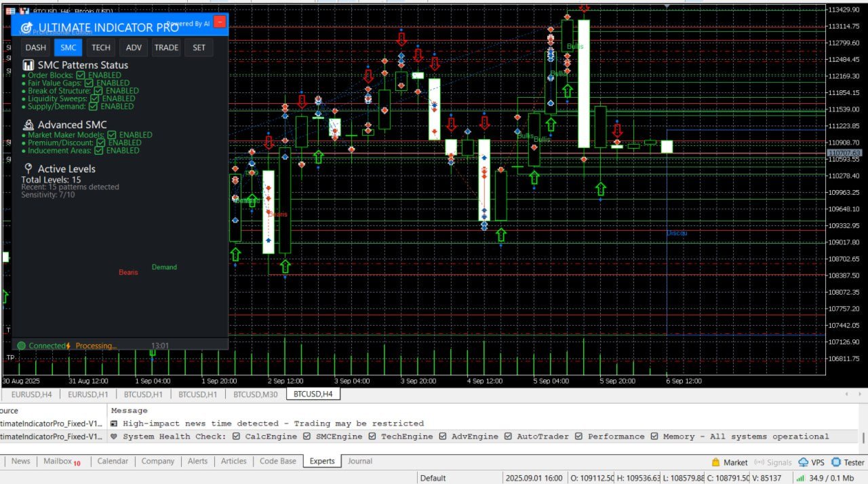Select the Experts terminal tab

pyautogui.click(x=322, y=461)
